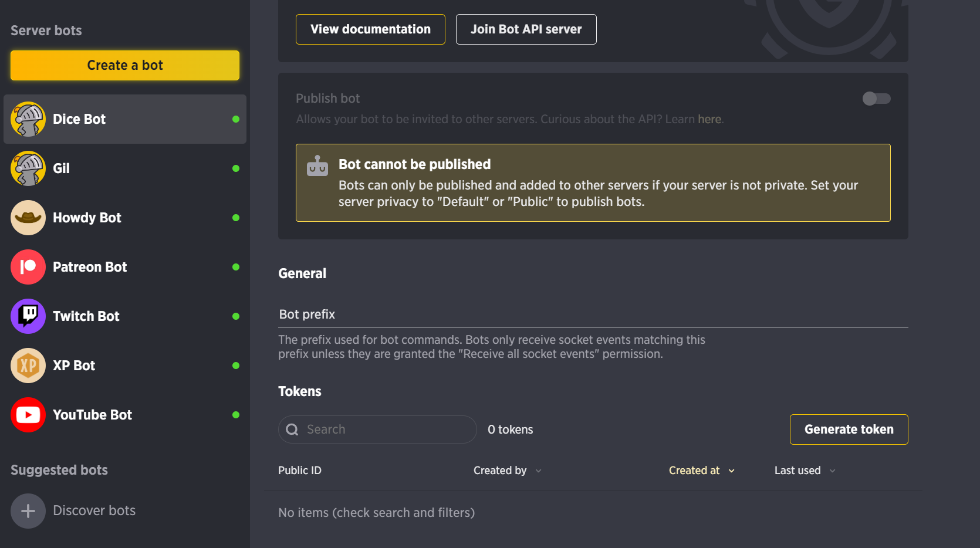Click the Discover bots plus icon
This screenshot has width=980, height=548.
(x=28, y=511)
